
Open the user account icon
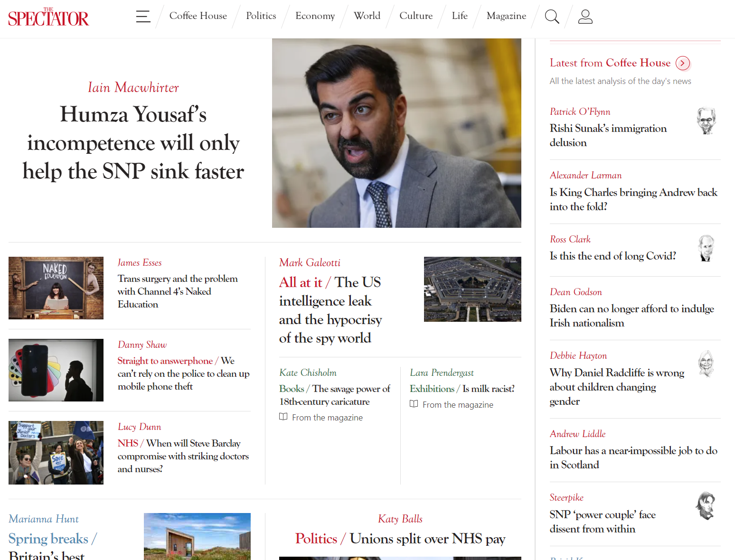pyautogui.click(x=585, y=17)
